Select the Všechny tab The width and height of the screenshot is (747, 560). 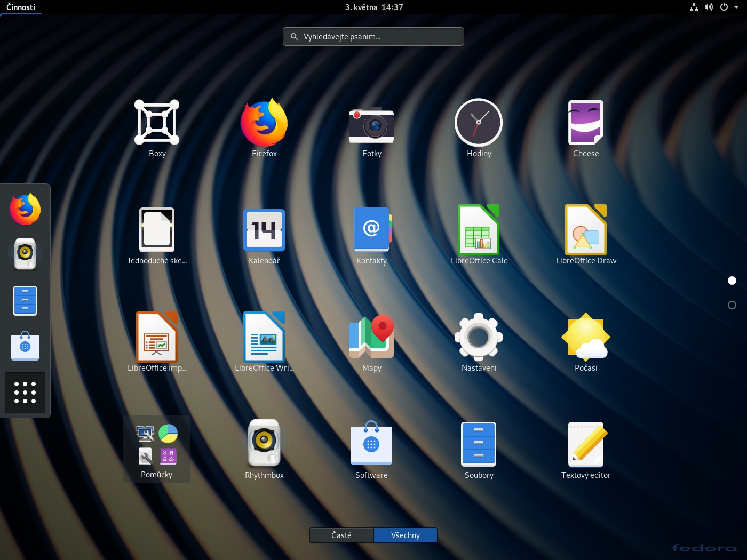tap(406, 535)
